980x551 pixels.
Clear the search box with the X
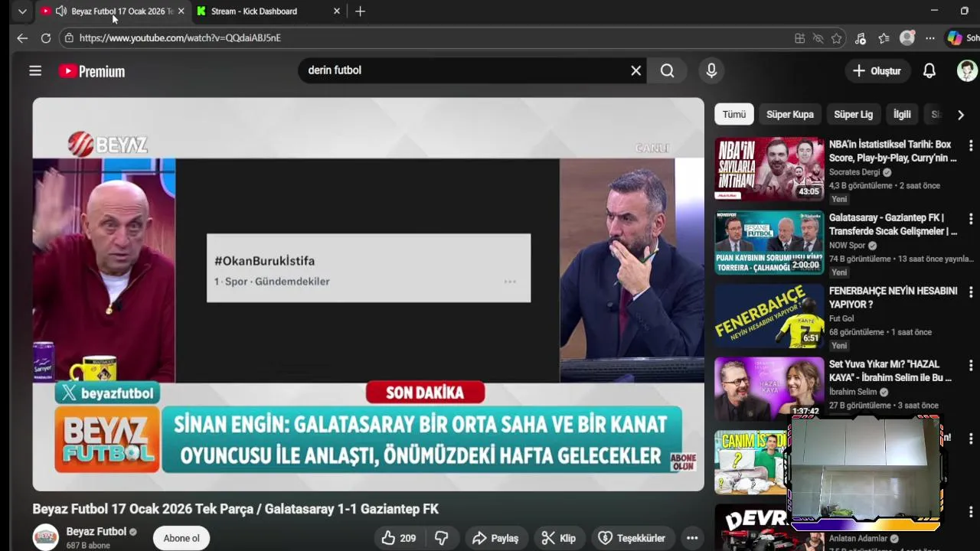click(635, 70)
